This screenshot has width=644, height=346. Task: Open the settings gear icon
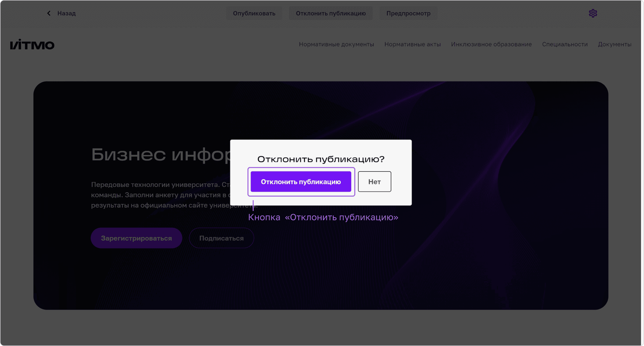593,13
